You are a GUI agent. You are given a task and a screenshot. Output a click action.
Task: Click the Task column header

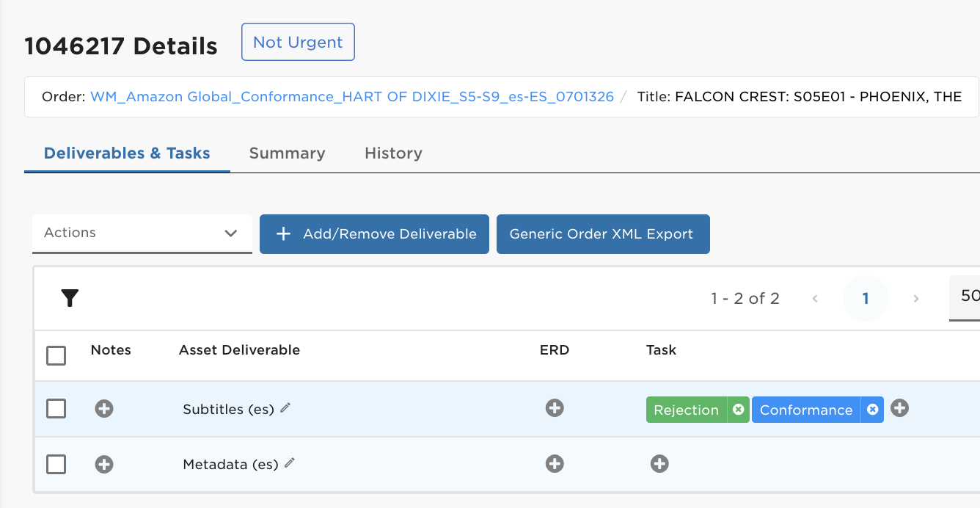(661, 350)
